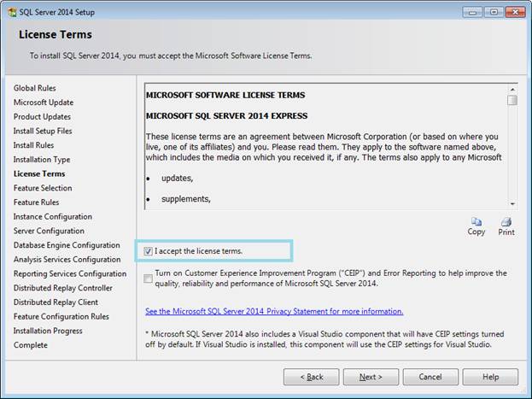Select the Distributed Replay Controller step
532x399 pixels.
point(63,288)
